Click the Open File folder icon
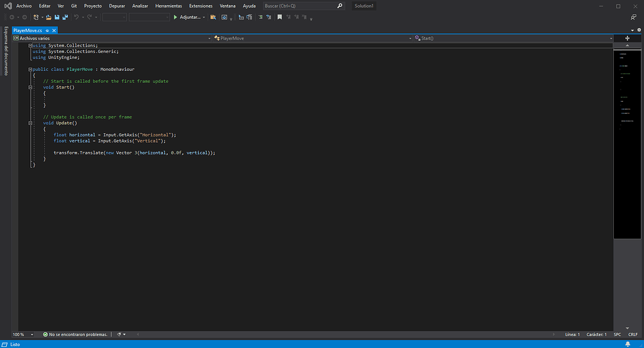 [48, 17]
